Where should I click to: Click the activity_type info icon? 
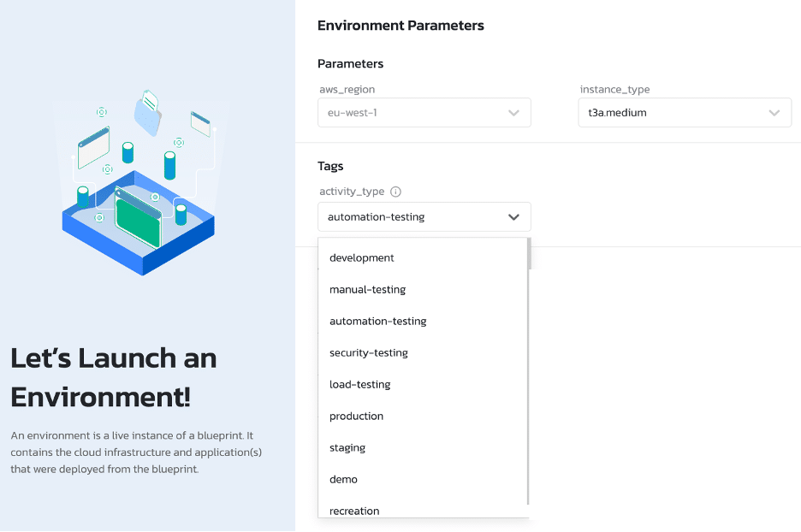pyautogui.click(x=395, y=192)
